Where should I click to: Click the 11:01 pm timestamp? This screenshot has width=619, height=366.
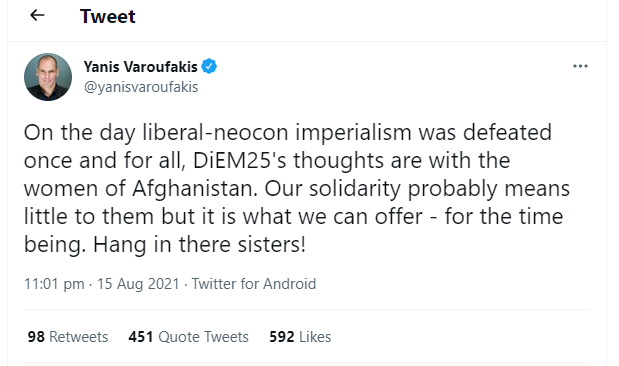pyautogui.click(x=54, y=284)
